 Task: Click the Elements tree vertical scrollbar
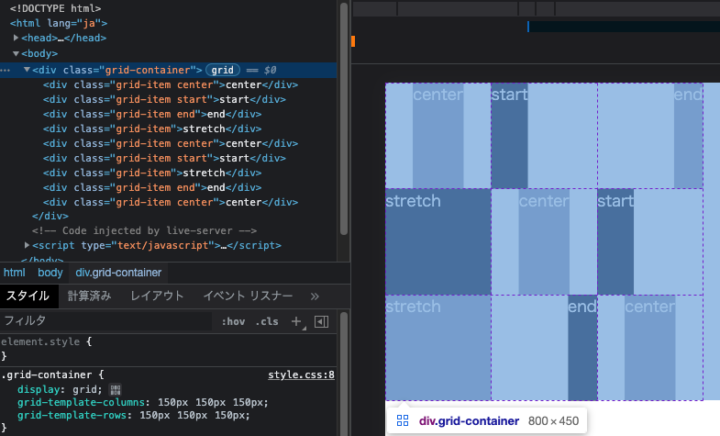coord(343,119)
